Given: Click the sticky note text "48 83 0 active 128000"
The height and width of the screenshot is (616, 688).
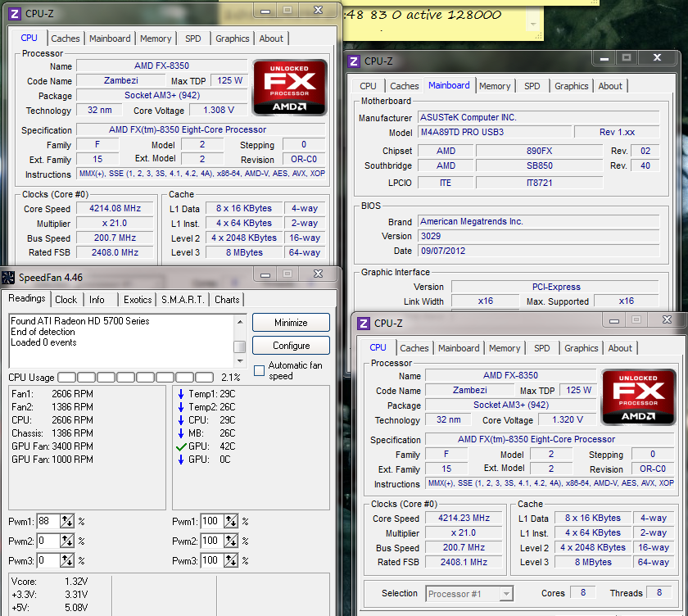Looking at the screenshot, I should [423, 15].
